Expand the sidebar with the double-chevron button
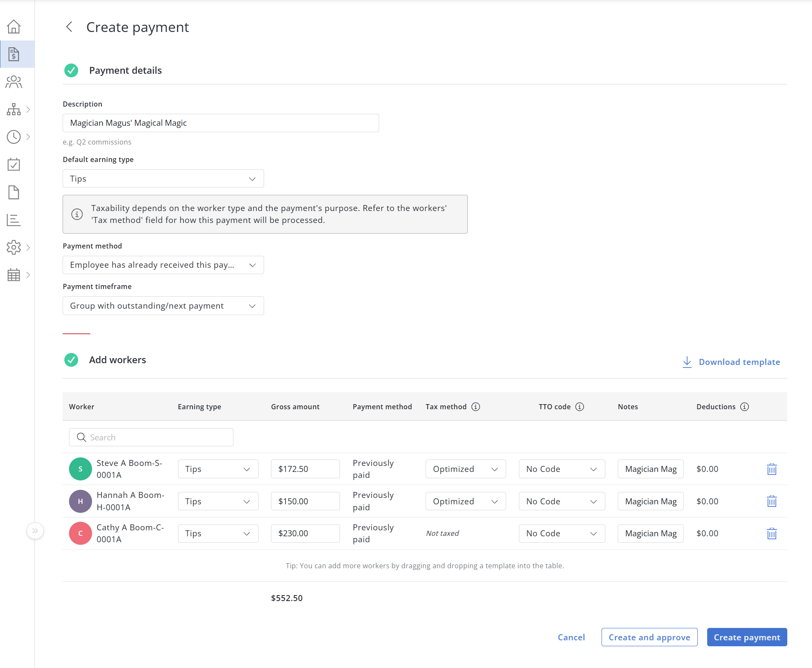Screen dimensions: 812x668 35,531
